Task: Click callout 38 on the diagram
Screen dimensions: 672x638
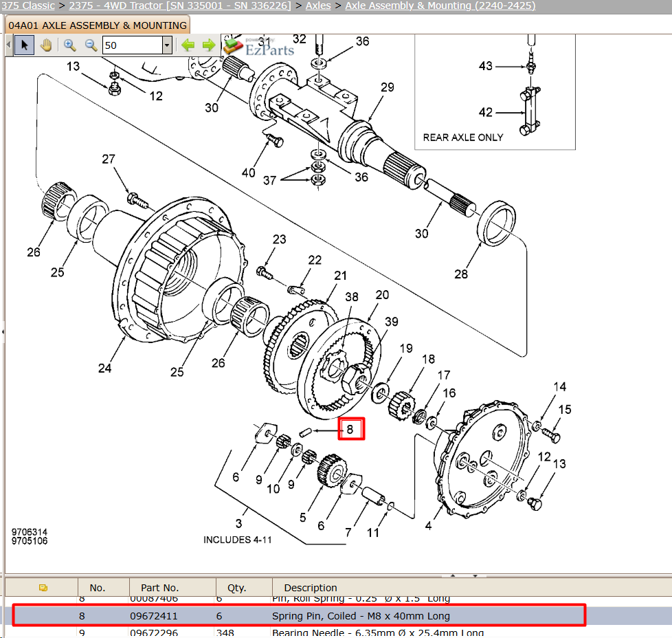Action: (352, 297)
